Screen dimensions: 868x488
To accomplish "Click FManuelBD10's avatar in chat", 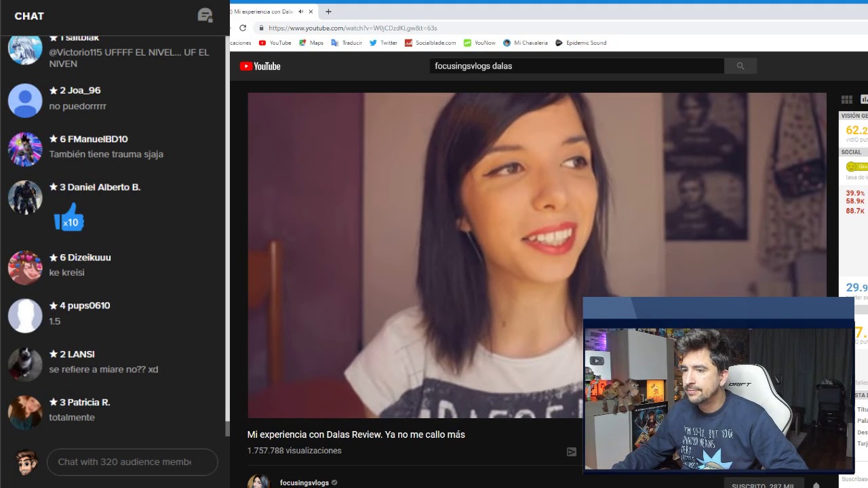I will tap(25, 149).
